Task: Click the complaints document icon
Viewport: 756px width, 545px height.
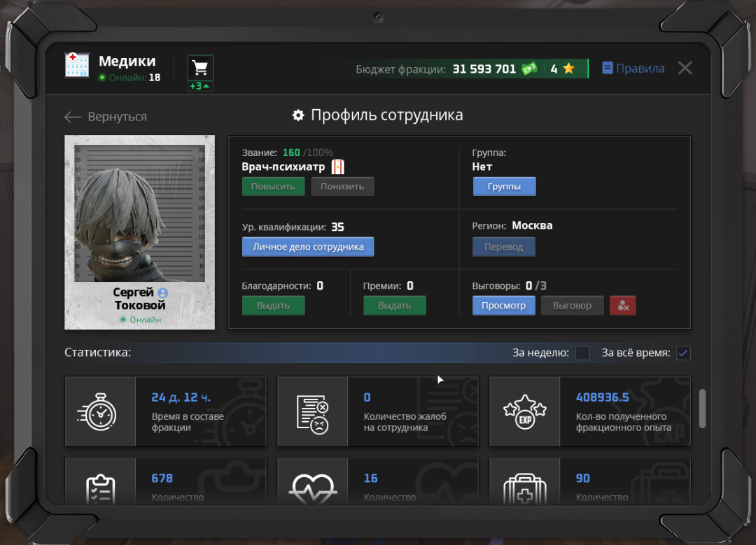Action: pos(312,414)
